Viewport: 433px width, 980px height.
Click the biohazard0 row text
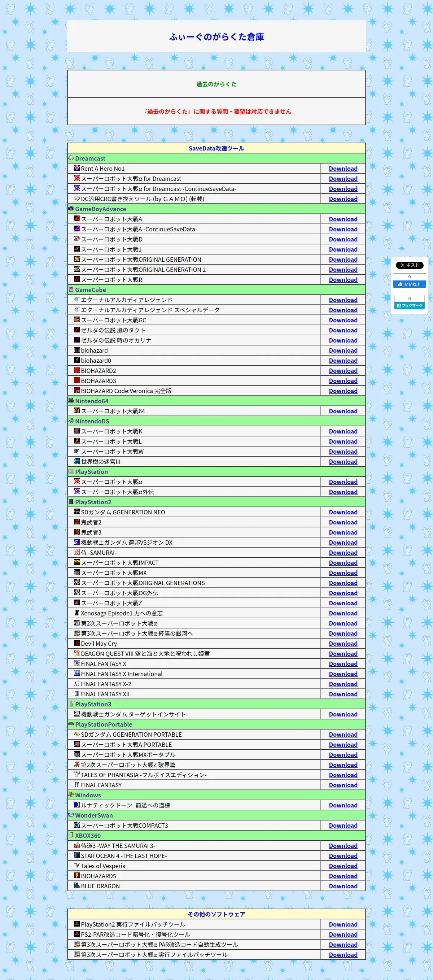[x=96, y=361]
